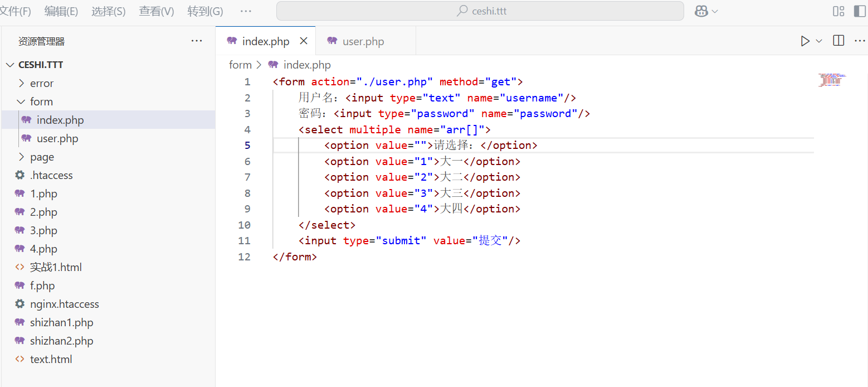868x387 pixels.
Task: Click line number 1 in the gutter
Action: pos(247,82)
